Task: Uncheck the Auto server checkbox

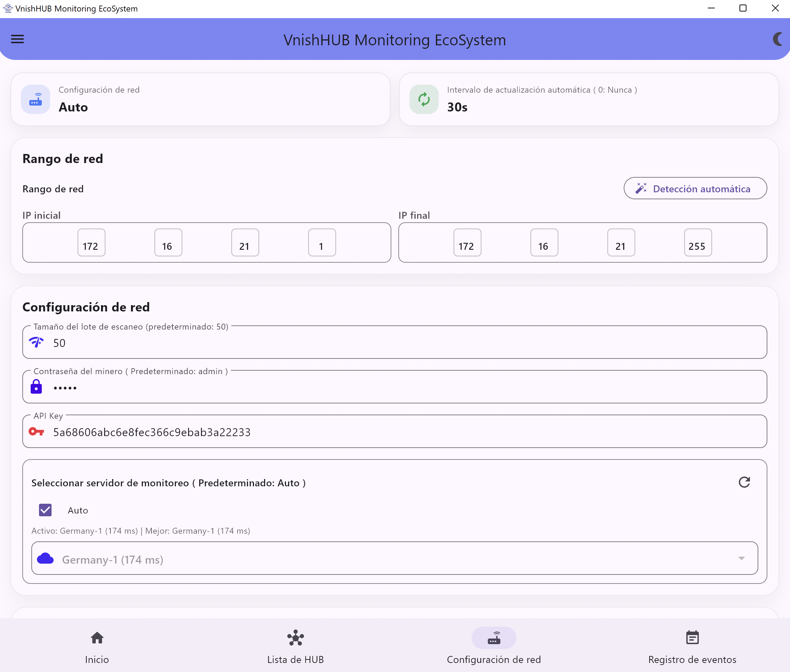Action: pos(45,510)
